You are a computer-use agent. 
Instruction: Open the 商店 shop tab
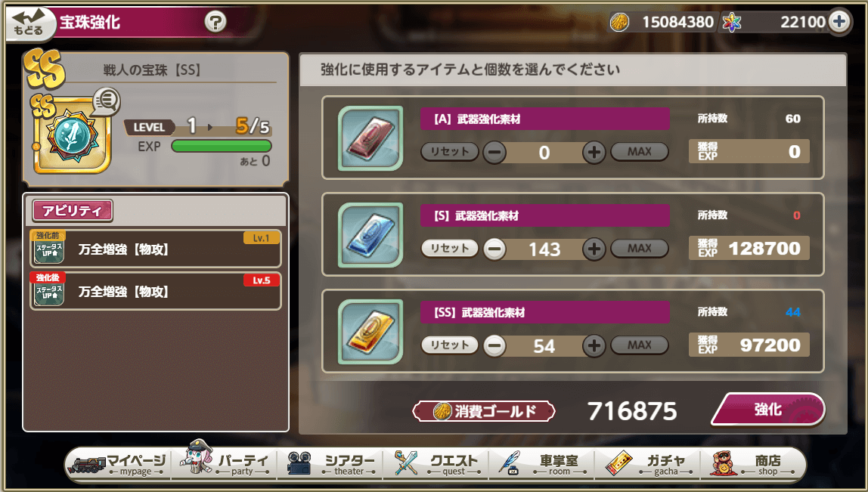pyautogui.click(x=752, y=464)
